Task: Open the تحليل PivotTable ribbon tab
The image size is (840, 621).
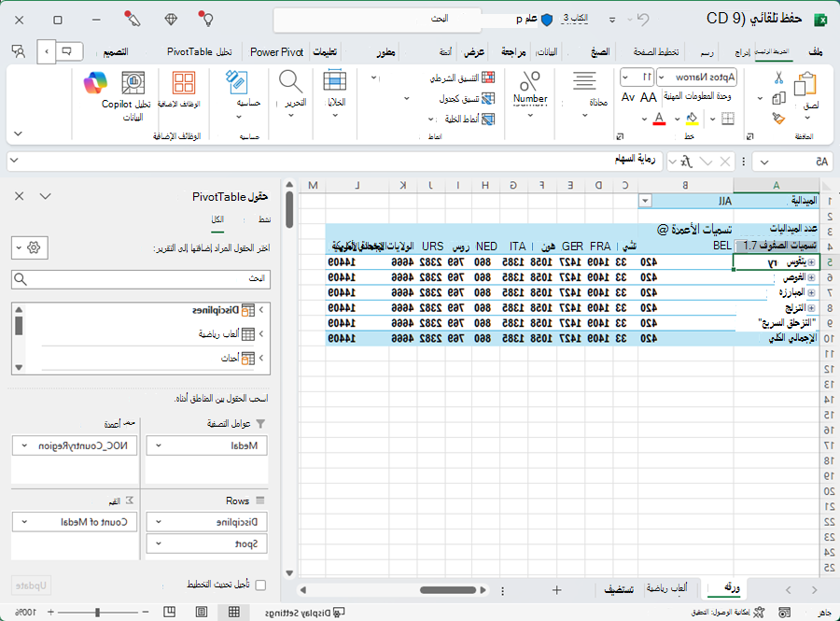Action: point(199,52)
